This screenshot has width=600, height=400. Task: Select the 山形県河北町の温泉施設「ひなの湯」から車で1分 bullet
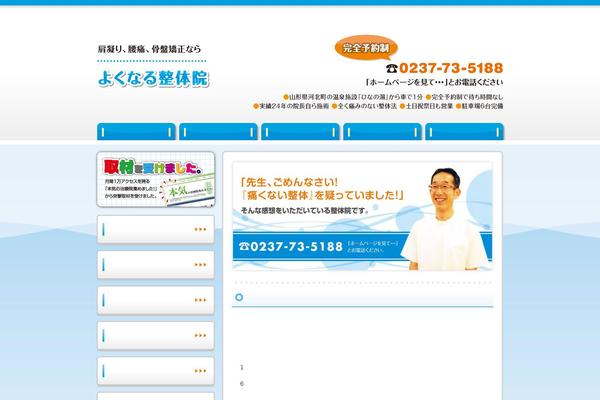(x=356, y=97)
